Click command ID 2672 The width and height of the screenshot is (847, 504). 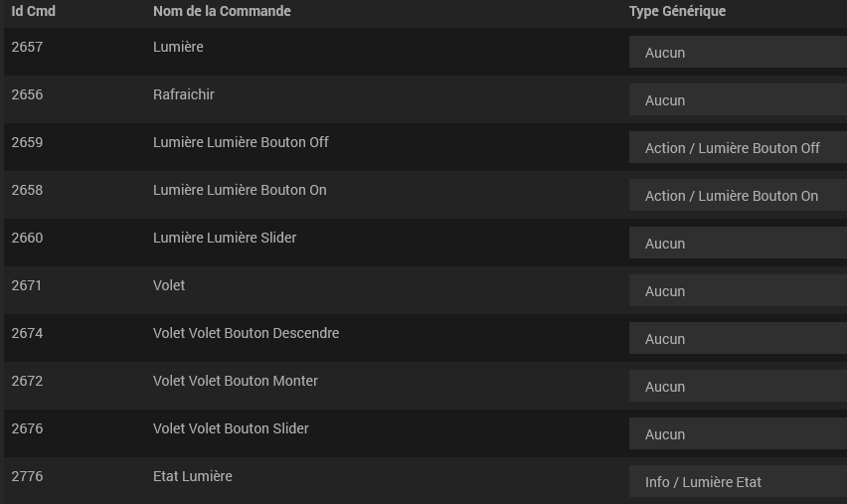point(27,381)
